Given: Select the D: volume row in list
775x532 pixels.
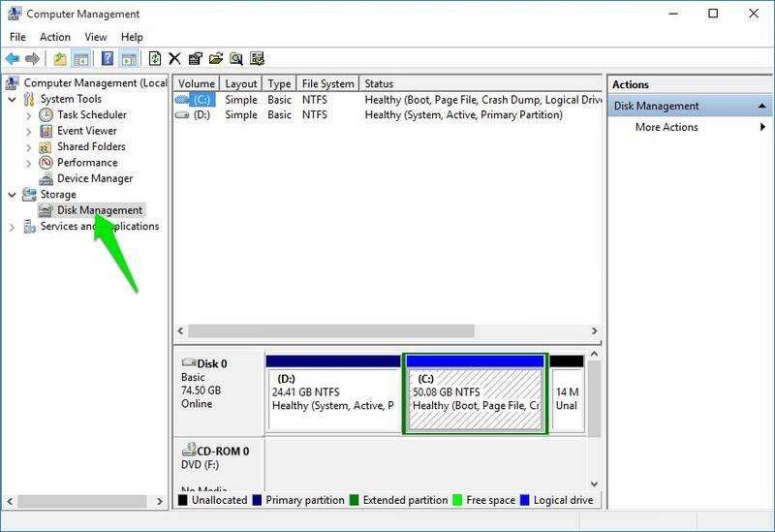Looking at the screenshot, I should 201,114.
